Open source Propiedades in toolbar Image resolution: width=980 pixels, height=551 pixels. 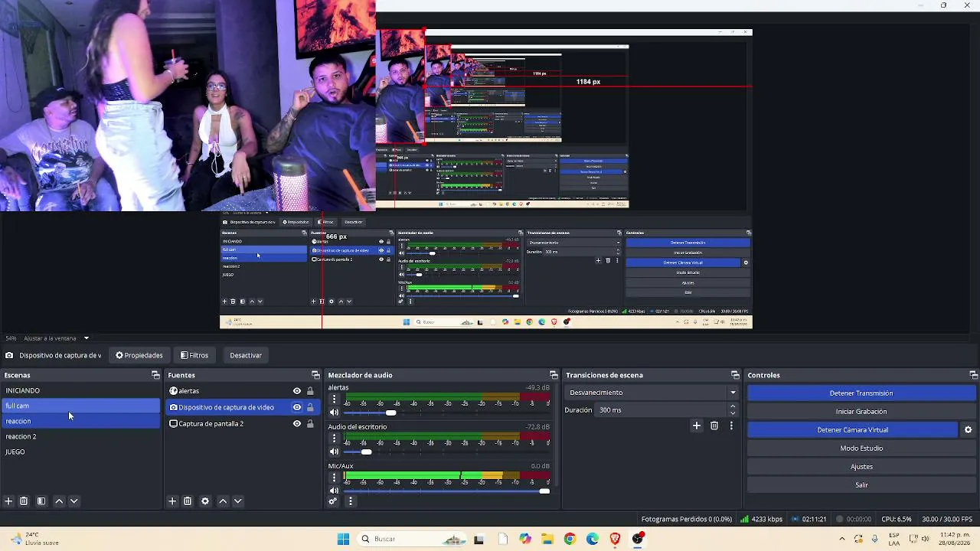(139, 355)
